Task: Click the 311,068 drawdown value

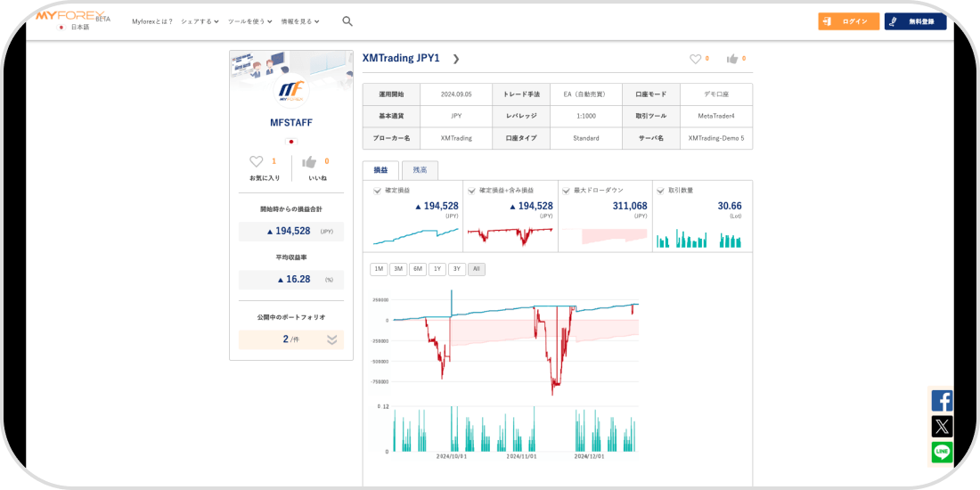Action: pyautogui.click(x=630, y=206)
